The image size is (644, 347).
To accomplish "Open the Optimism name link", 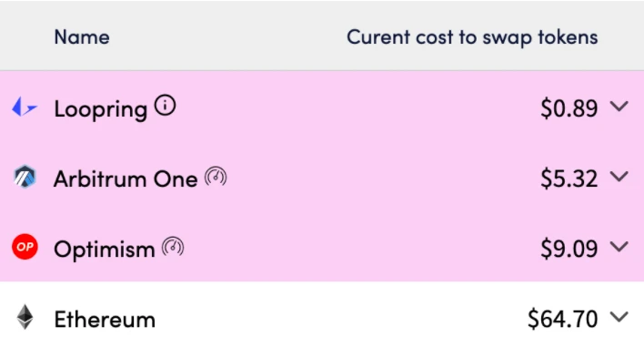I will (105, 250).
